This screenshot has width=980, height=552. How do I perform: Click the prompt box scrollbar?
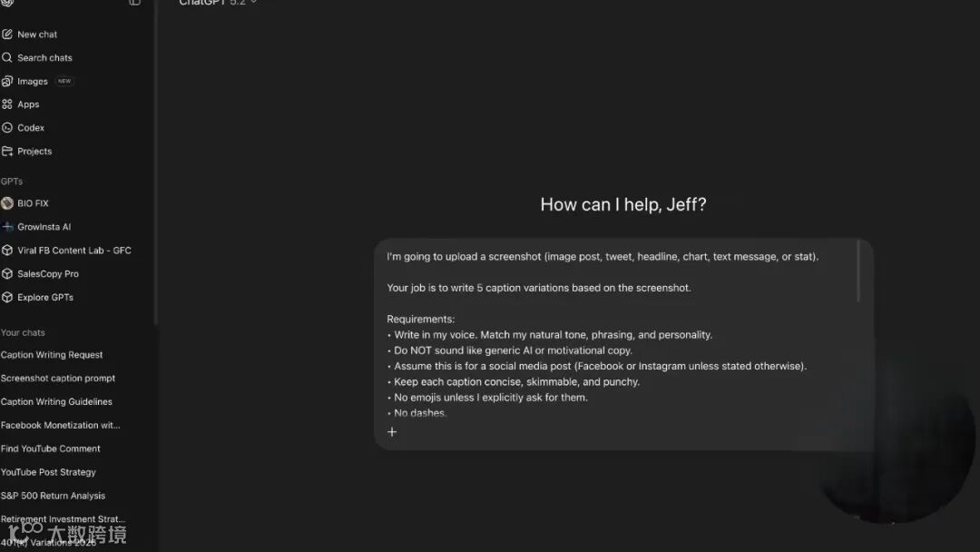(x=858, y=272)
